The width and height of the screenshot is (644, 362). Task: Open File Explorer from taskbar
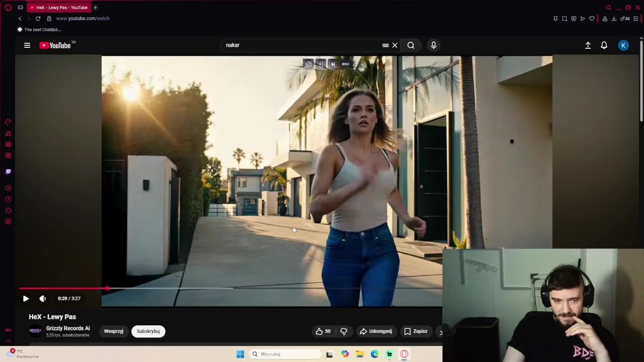click(360, 354)
